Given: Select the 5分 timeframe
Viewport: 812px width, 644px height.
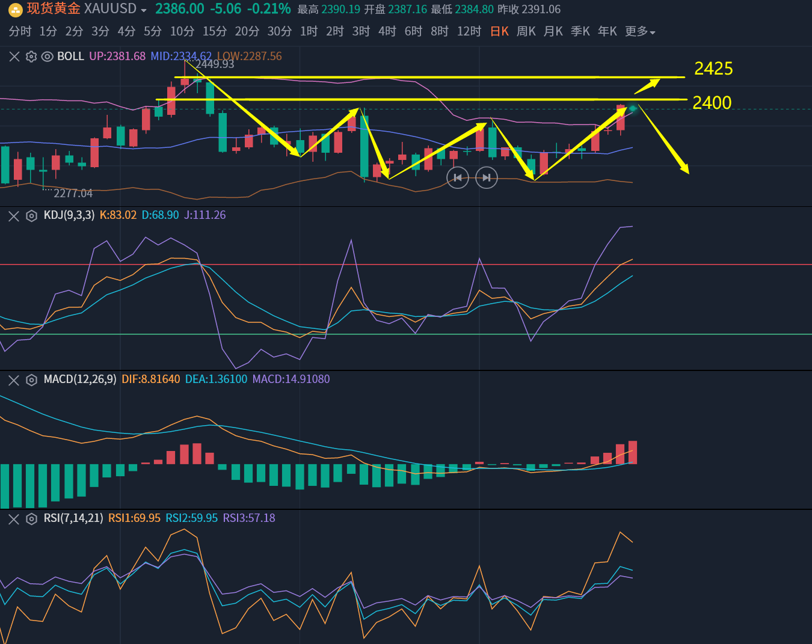Looking at the screenshot, I should 153,31.
